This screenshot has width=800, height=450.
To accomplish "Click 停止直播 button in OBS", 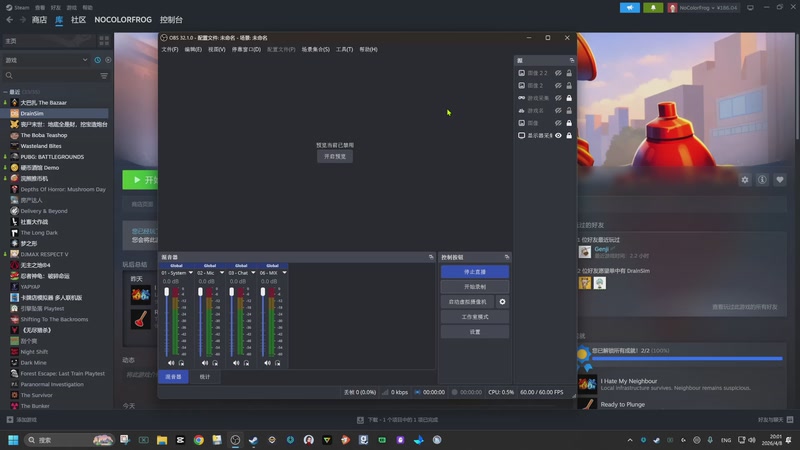I will pyautogui.click(x=475, y=272).
